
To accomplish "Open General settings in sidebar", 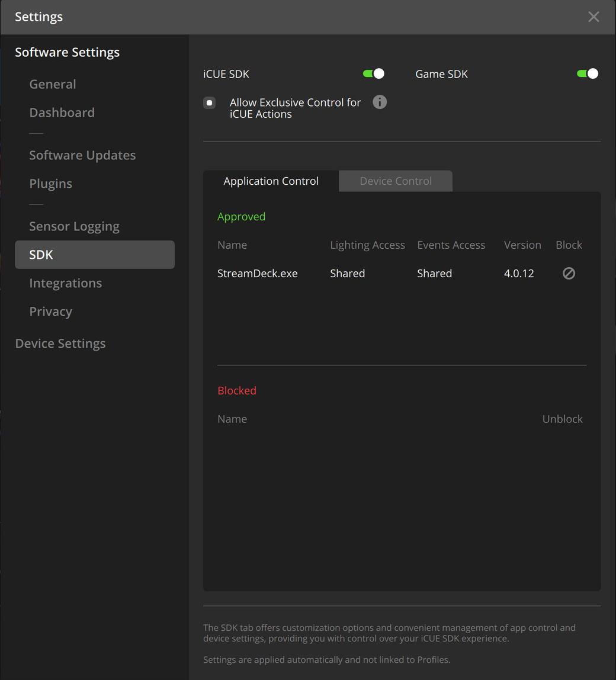I will 53,84.
